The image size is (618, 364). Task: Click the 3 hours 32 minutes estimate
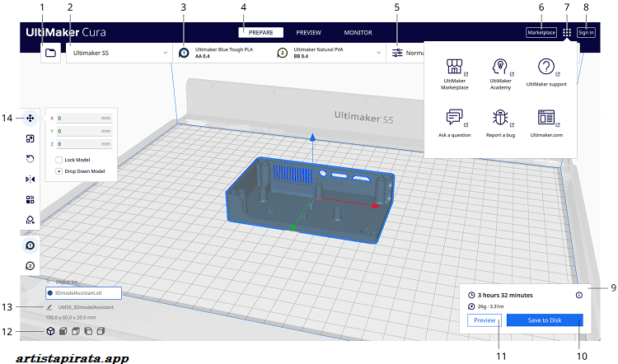click(505, 295)
